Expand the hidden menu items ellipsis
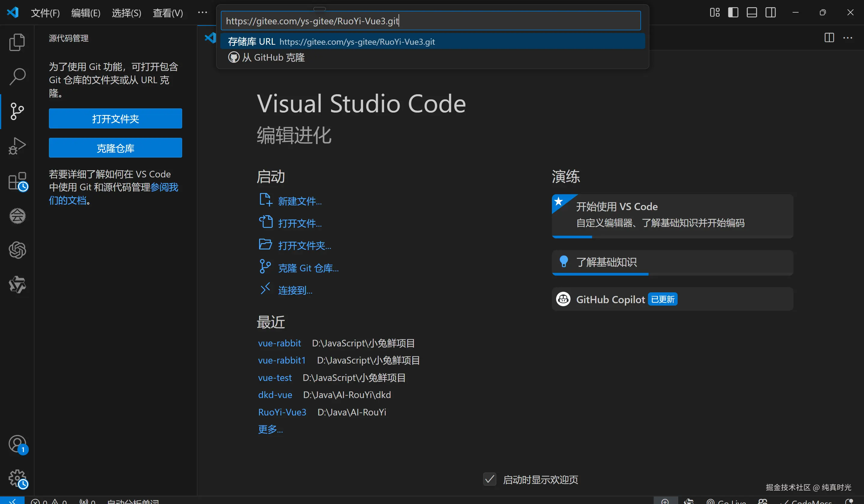The width and height of the screenshot is (864, 504). (x=202, y=13)
